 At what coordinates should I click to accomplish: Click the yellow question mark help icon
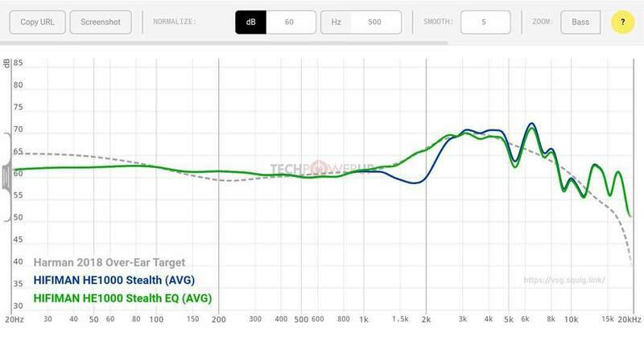622,23
